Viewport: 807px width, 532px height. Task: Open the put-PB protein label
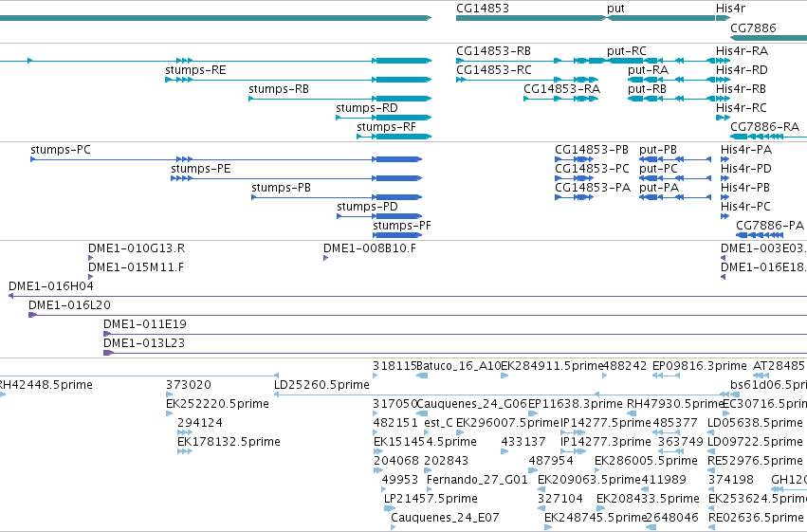[x=658, y=150]
